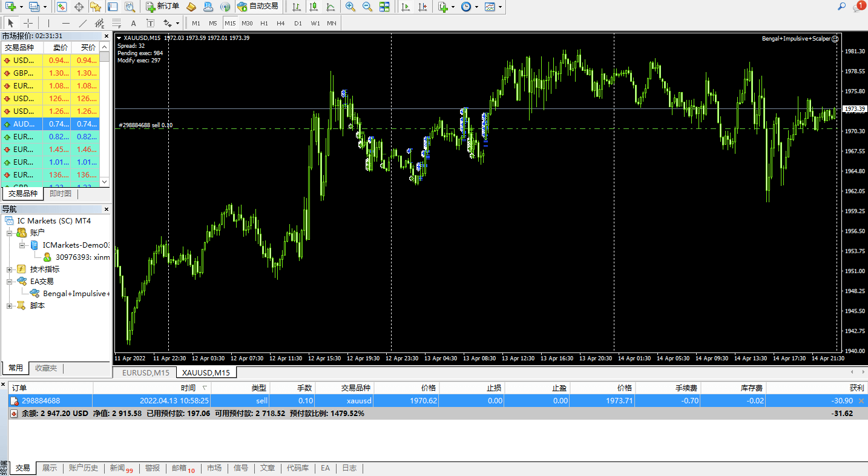
Task: Toggle AutoTrading (自动交易) button
Action: click(258, 7)
